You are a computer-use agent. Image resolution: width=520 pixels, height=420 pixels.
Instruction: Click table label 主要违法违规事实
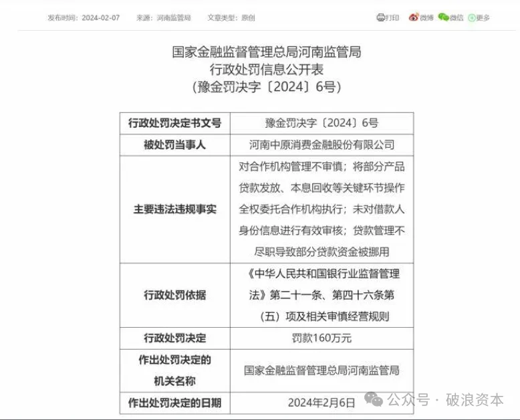[x=174, y=209]
